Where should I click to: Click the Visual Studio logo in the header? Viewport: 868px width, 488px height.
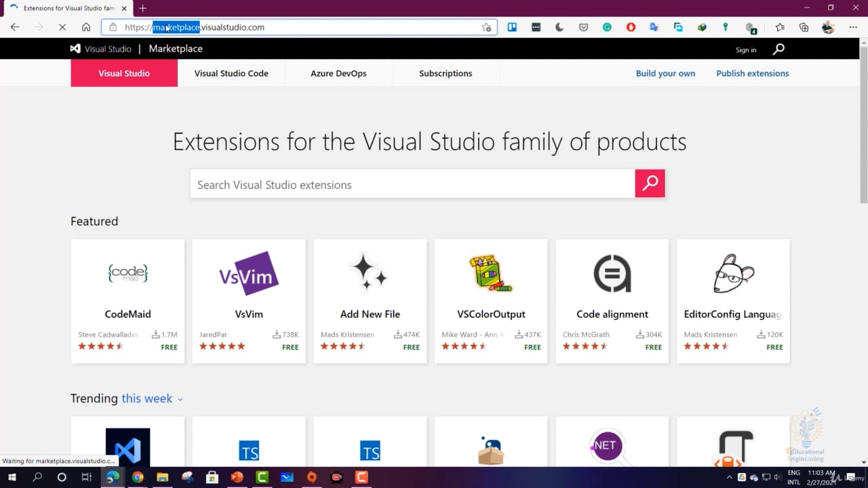(x=101, y=49)
